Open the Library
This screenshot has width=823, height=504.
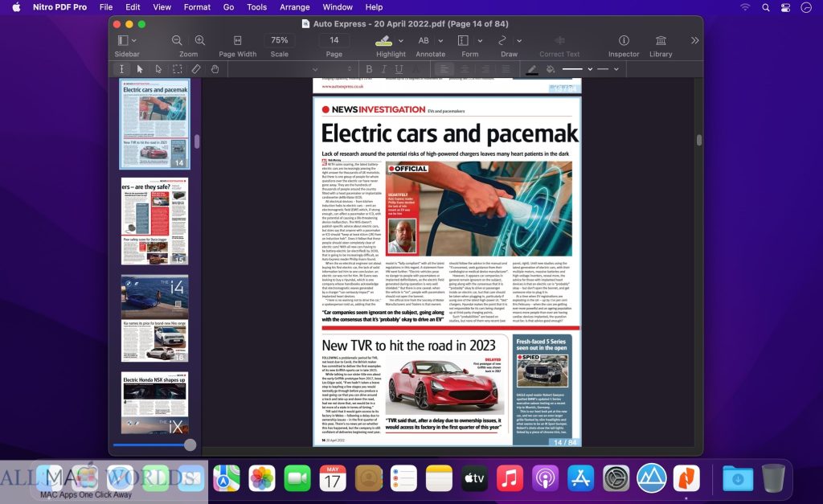click(661, 40)
